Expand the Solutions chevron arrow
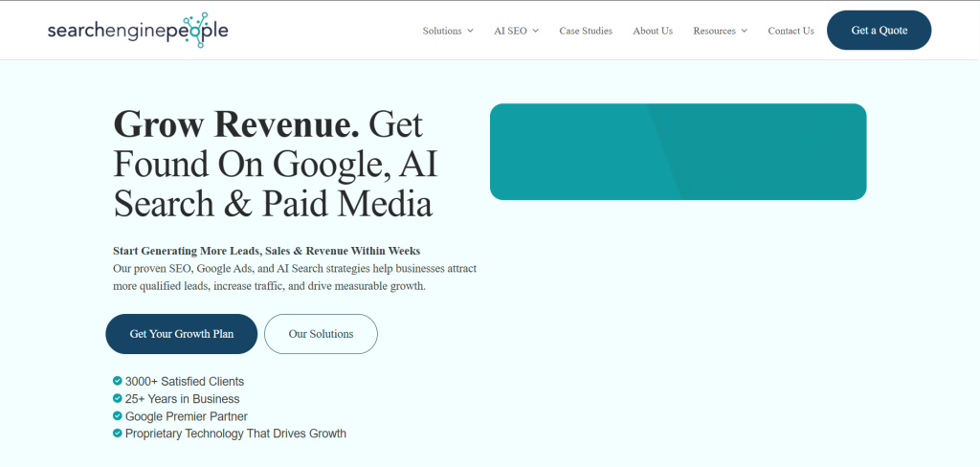Image resolution: width=980 pixels, height=467 pixels. coord(470,31)
